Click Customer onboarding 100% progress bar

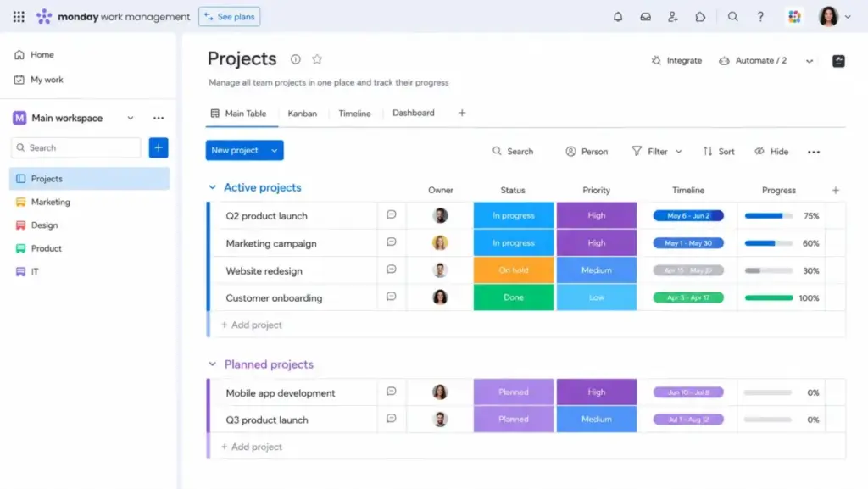pos(769,297)
